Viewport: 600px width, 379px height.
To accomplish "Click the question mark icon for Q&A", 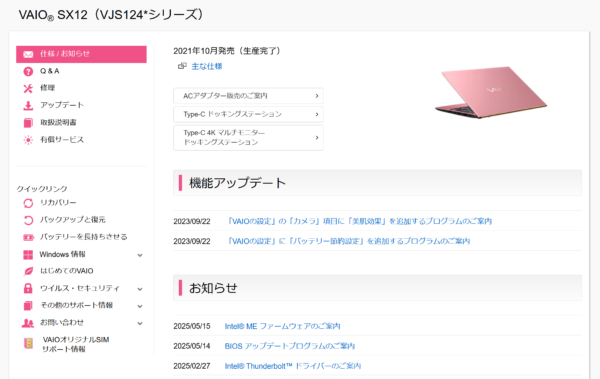I will point(28,71).
